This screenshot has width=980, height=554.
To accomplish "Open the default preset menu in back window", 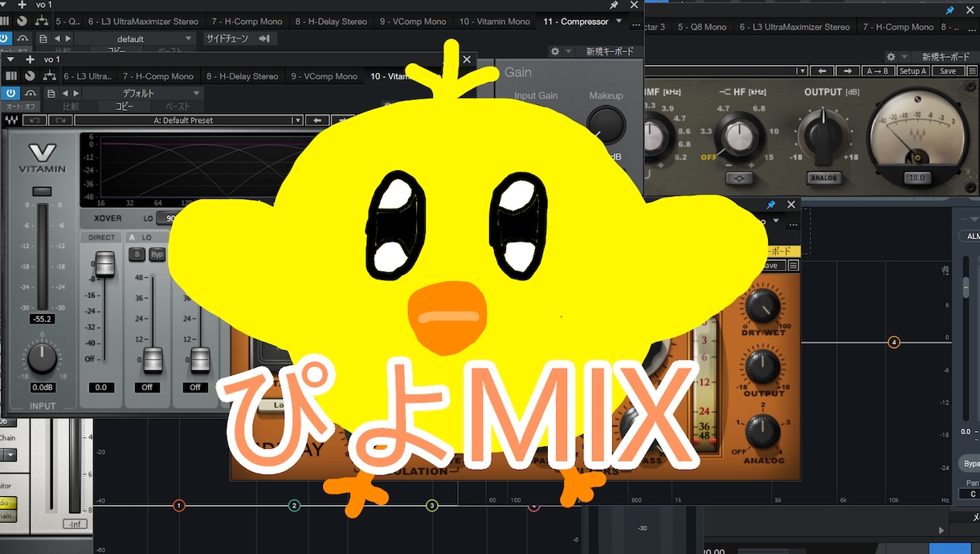I will [135, 39].
